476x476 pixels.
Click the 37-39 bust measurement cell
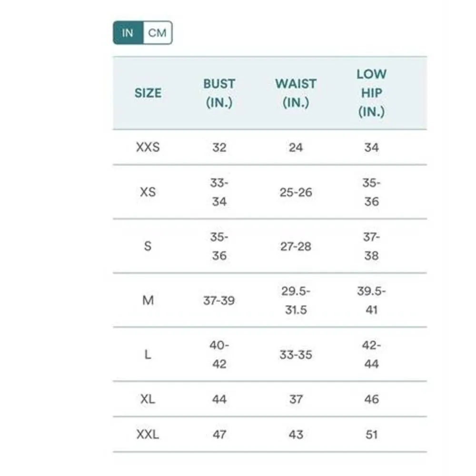point(219,301)
